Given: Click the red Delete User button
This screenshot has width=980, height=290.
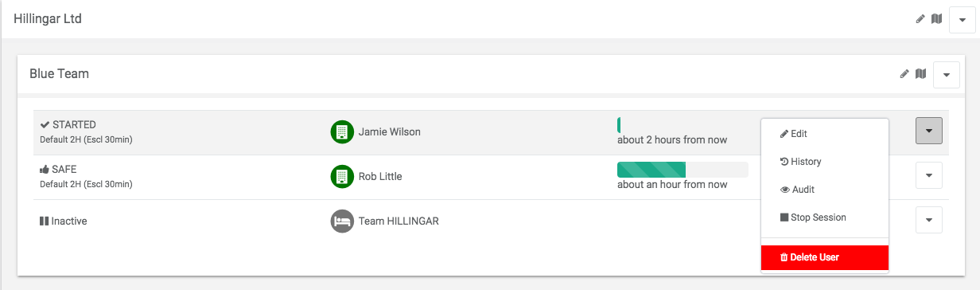Looking at the screenshot, I should click(824, 257).
